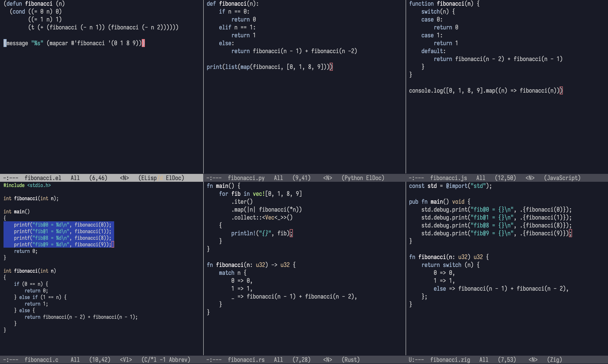
Task: Click the <N> state tag in fibonacci.zig mode line
Action: click(533, 360)
